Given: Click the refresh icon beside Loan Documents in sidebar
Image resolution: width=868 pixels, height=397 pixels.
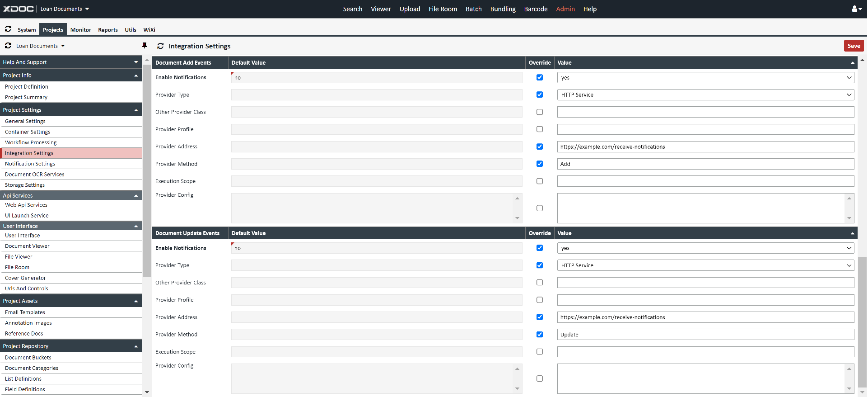Looking at the screenshot, I should coord(8,46).
